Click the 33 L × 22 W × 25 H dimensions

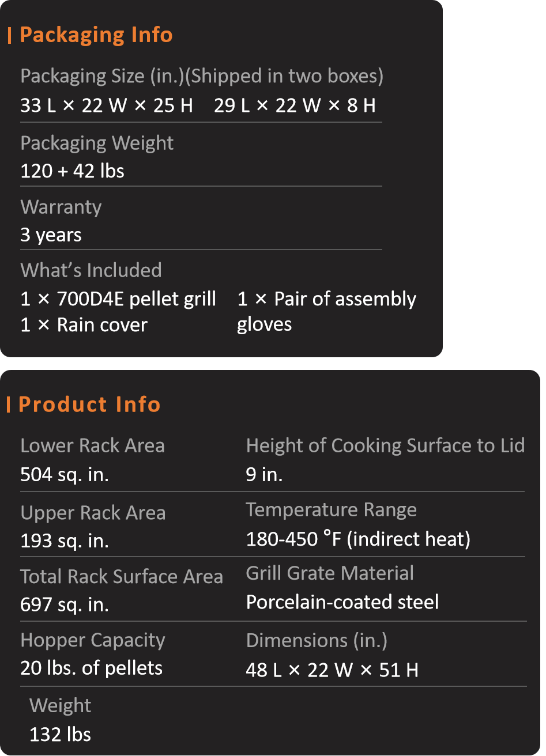(107, 105)
